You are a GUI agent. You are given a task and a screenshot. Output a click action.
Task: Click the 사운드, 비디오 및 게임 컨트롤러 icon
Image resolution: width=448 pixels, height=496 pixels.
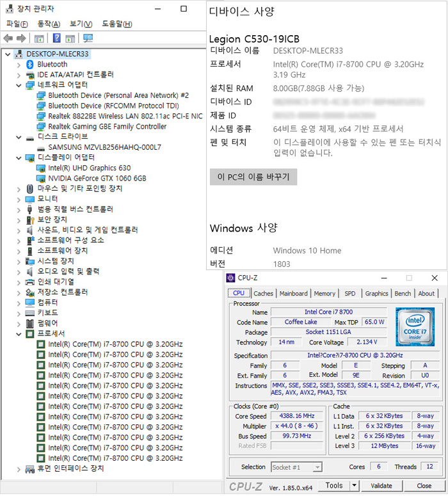pyautogui.click(x=30, y=230)
